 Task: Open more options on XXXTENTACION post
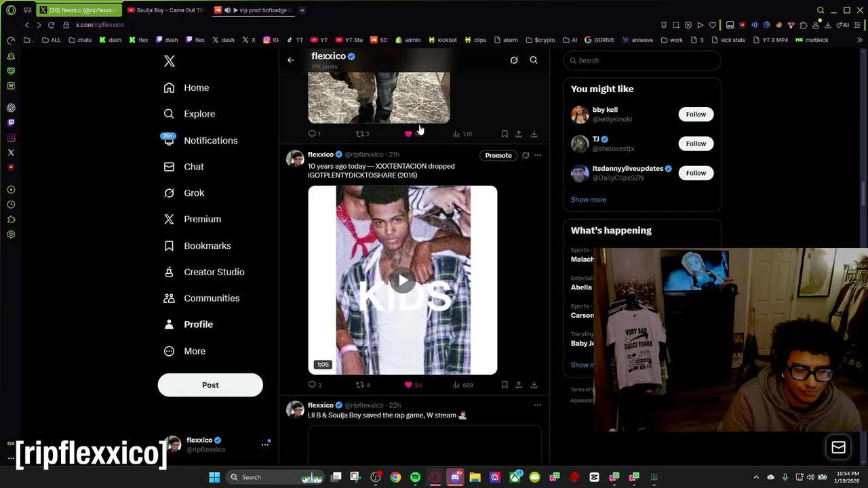pos(537,155)
